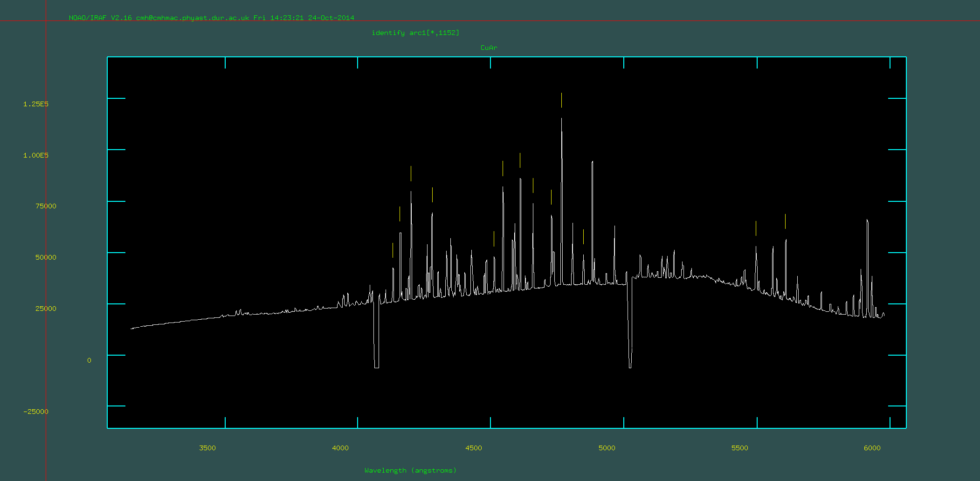Image resolution: width=980 pixels, height=481 pixels.
Task: Select the yellow marker above the tallest peak
Action: 561,100
